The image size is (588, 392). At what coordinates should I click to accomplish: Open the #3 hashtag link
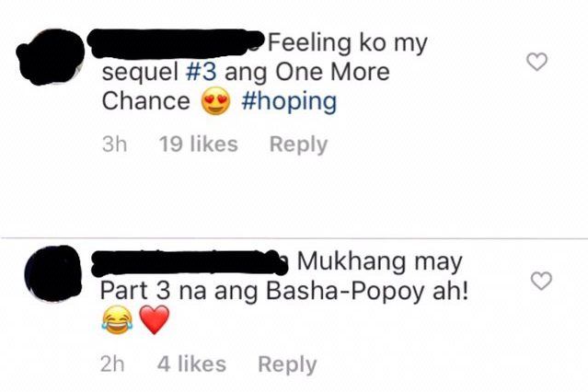202,72
